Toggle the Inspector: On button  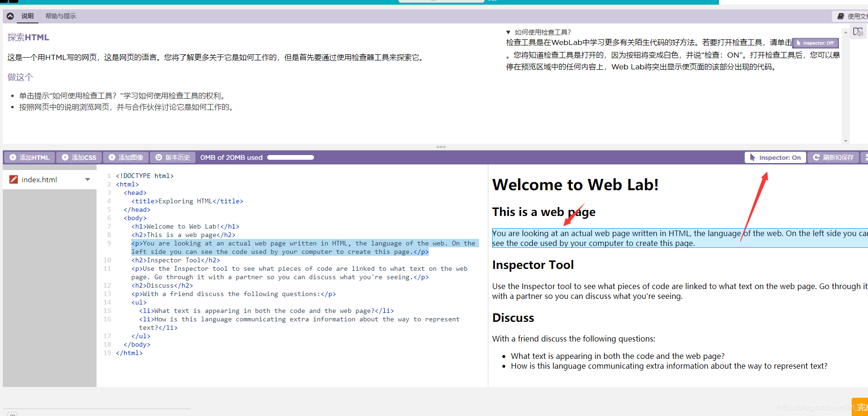pos(775,157)
